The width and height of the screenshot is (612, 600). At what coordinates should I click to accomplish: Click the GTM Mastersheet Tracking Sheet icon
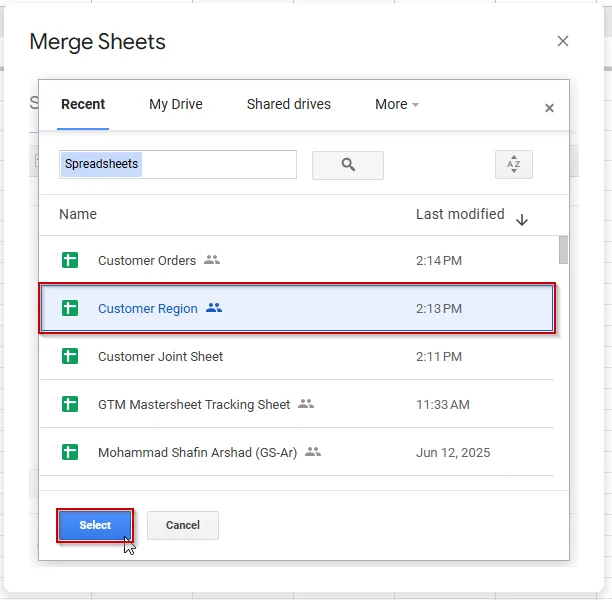[x=70, y=404]
